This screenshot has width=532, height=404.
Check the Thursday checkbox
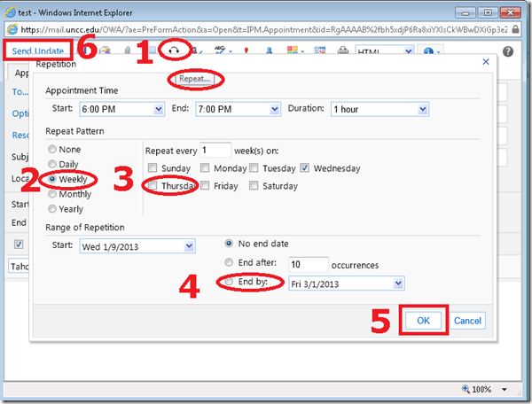tap(153, 186)
